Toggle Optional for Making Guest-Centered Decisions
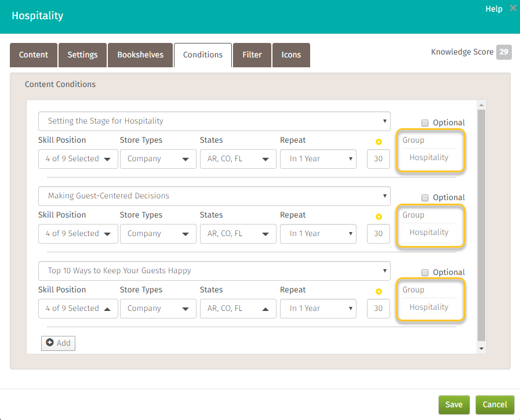The image size is (520, 420). point(425,198)
